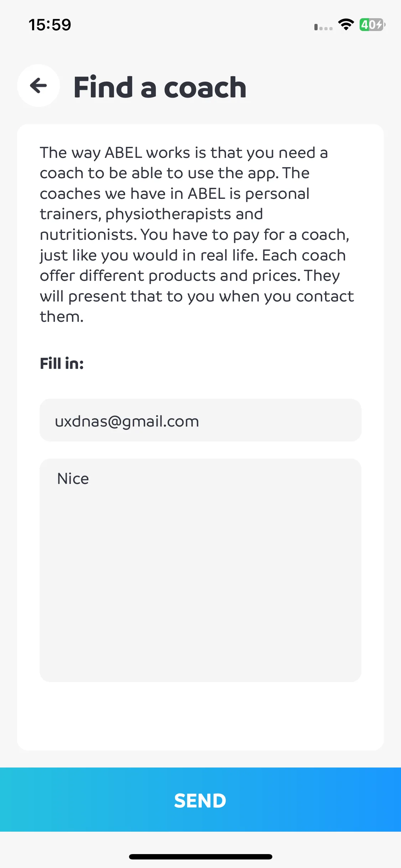
Task: Click the SEND button
Action: (200, 800)
